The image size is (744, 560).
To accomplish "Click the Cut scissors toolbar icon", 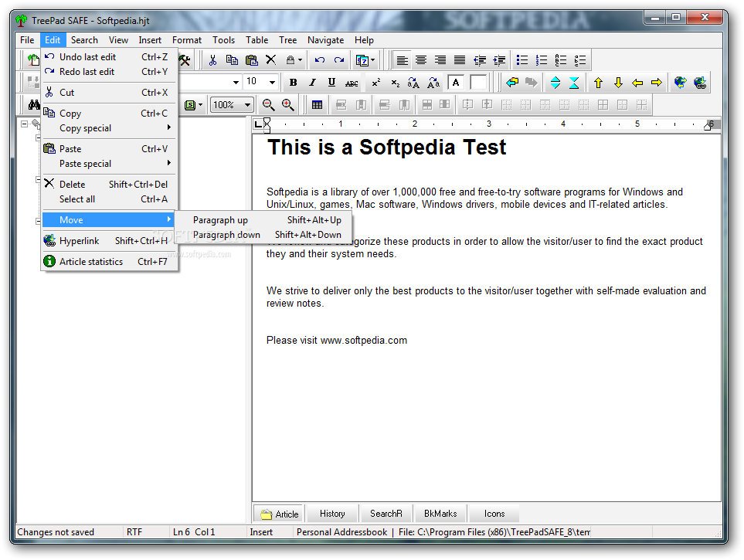I will (212, 60).
